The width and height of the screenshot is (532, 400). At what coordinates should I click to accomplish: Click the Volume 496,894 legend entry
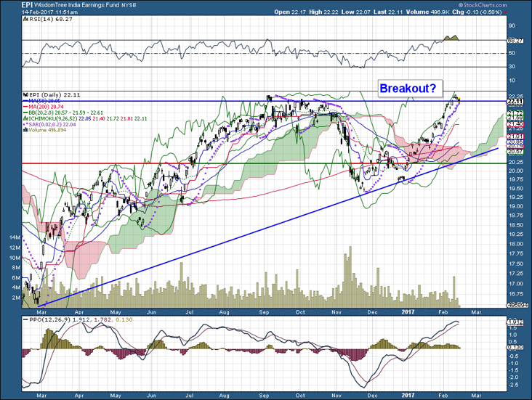tap(47, 130)
